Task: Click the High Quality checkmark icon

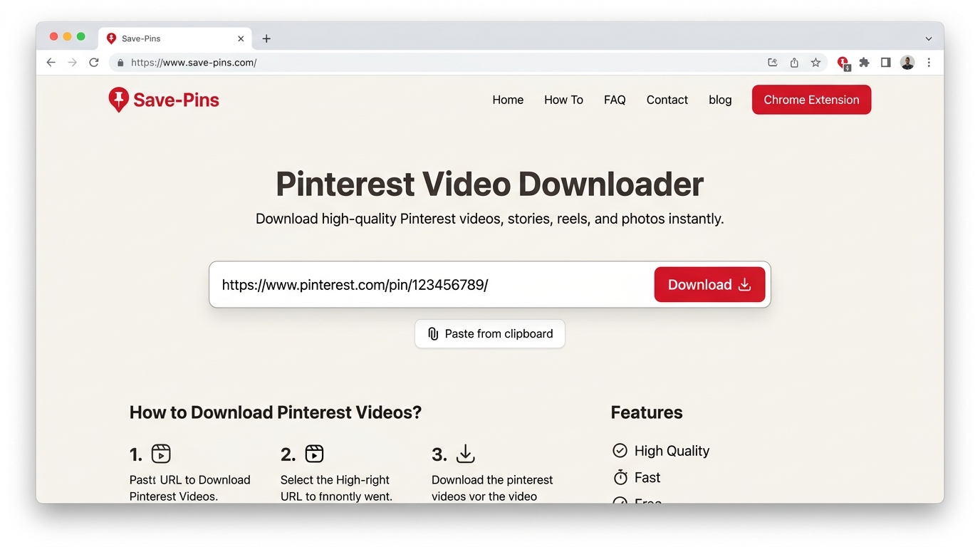Action: coord(620,450)
